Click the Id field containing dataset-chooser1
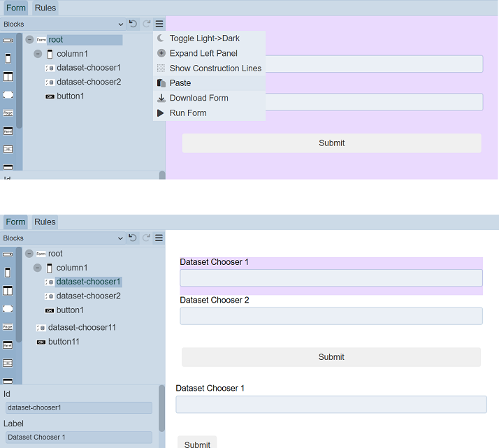 (78, 407)
